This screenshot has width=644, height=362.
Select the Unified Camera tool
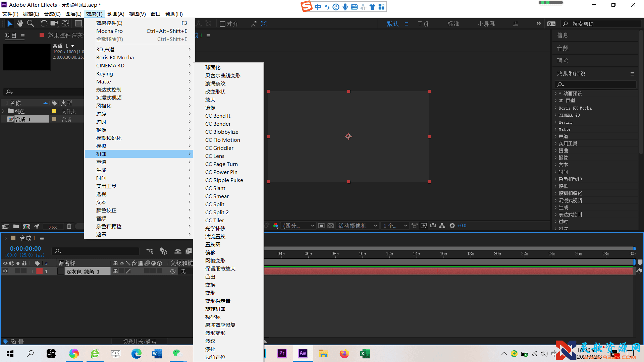pos(54,23)
